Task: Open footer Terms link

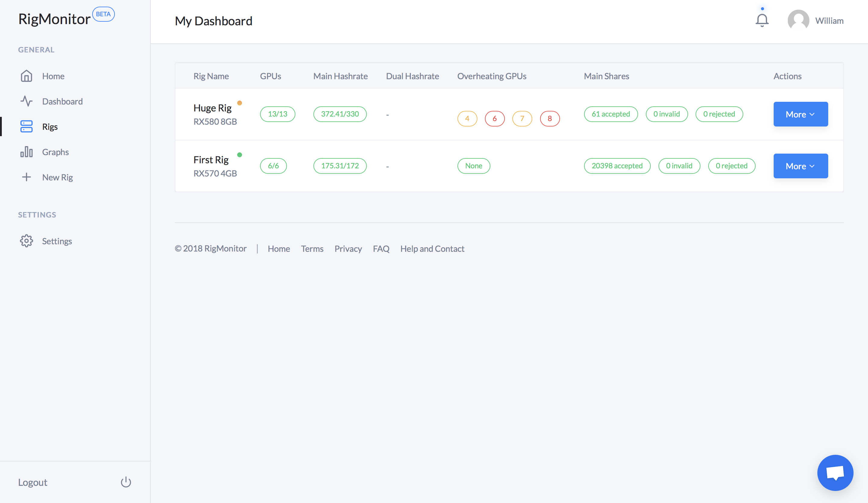Action: click(x=312, y=248)
